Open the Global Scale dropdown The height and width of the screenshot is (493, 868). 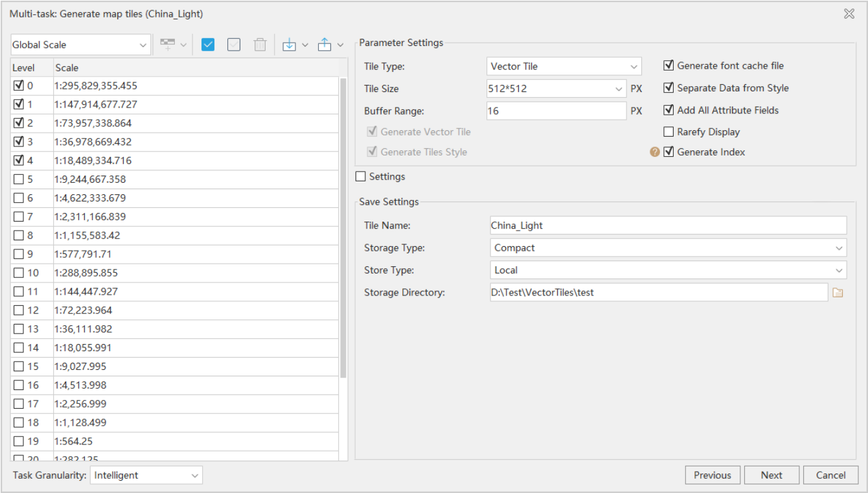(80, 45)
